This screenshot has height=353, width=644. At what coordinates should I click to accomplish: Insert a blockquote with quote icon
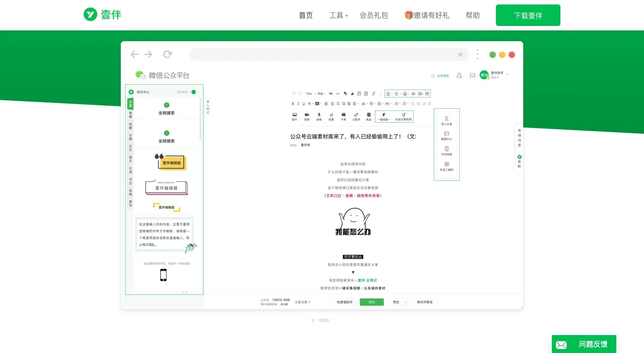(x=331, y=94)
